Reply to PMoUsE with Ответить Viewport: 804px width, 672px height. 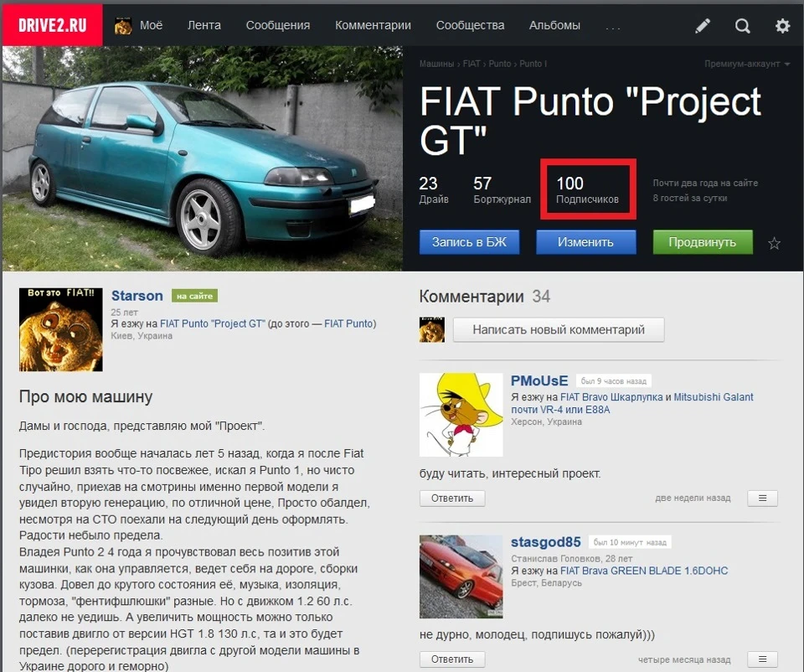[x=452, y=498]
